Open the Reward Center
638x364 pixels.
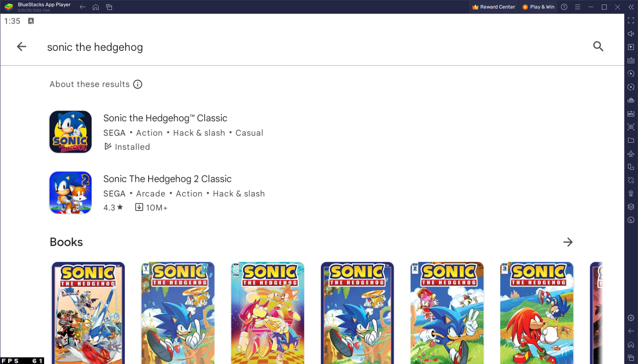pos(494,7)
